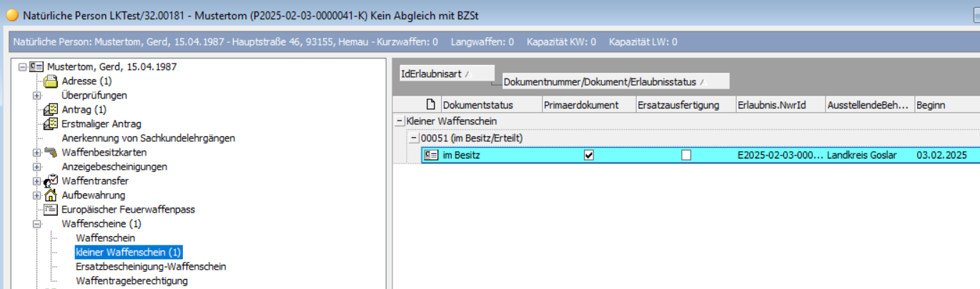Image resolution: width=980 pixels, height=289 pixels.
Task: Click the Waffenbesitzkarten gun icon
Action: coord(51,152)
